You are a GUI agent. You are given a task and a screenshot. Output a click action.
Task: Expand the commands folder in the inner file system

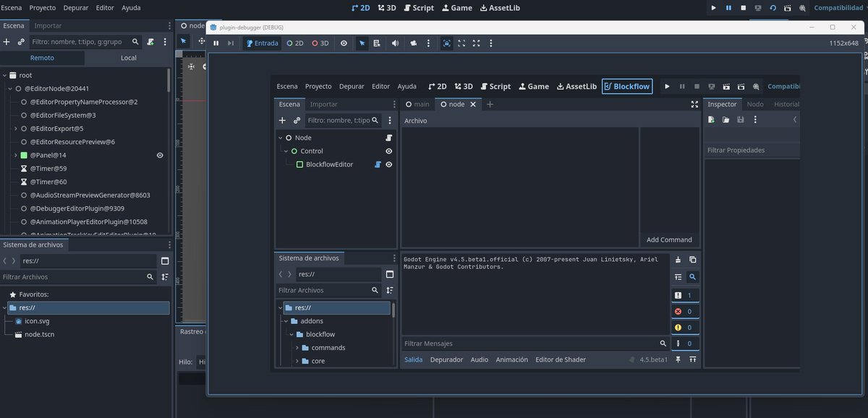point(297,348)
